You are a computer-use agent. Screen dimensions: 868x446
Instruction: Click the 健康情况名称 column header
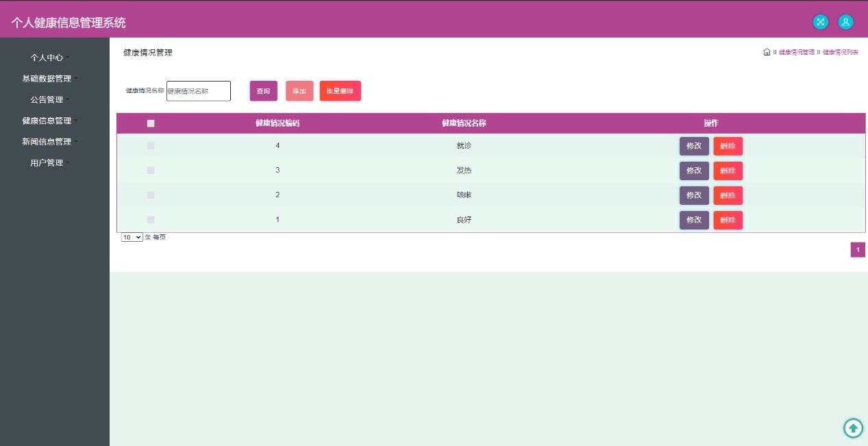click(x=464, y=123)
